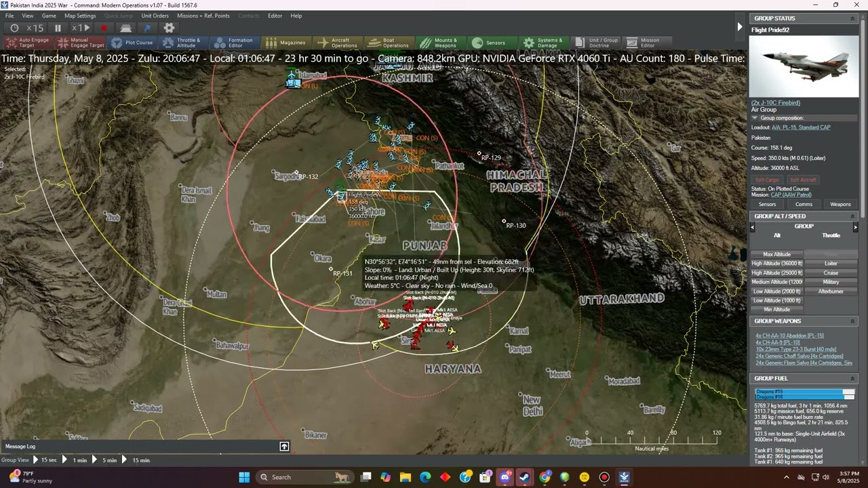Collapse the Group Weapons panel
The width and height of the screenshot is (868, 488).
pos(853,321)
